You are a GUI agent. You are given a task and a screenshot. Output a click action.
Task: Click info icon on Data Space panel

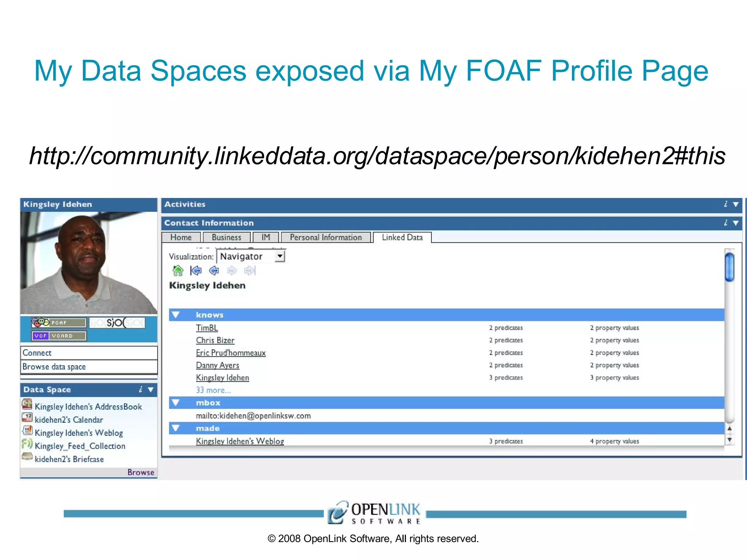(x=141, y=389)
